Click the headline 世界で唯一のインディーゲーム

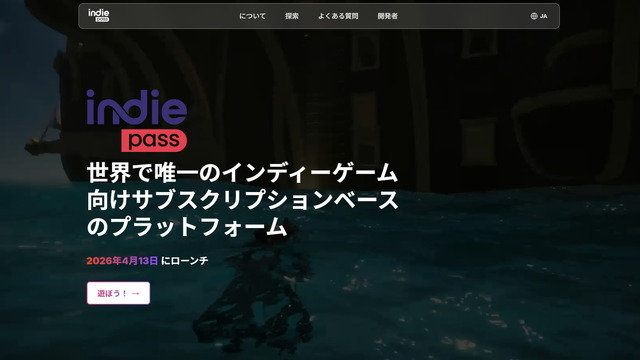pos(242,173)
